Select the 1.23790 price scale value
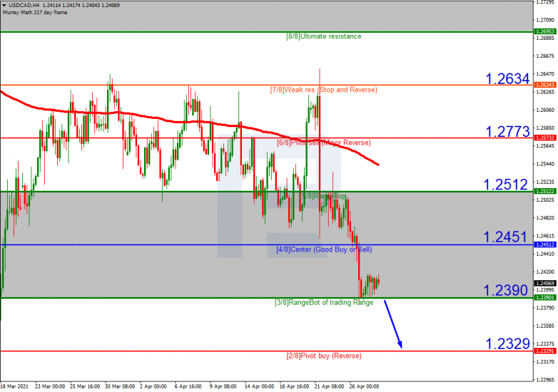 coord(545,308)
